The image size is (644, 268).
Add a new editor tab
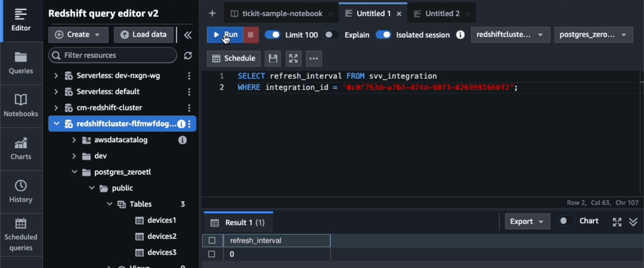tap(212, 14)
